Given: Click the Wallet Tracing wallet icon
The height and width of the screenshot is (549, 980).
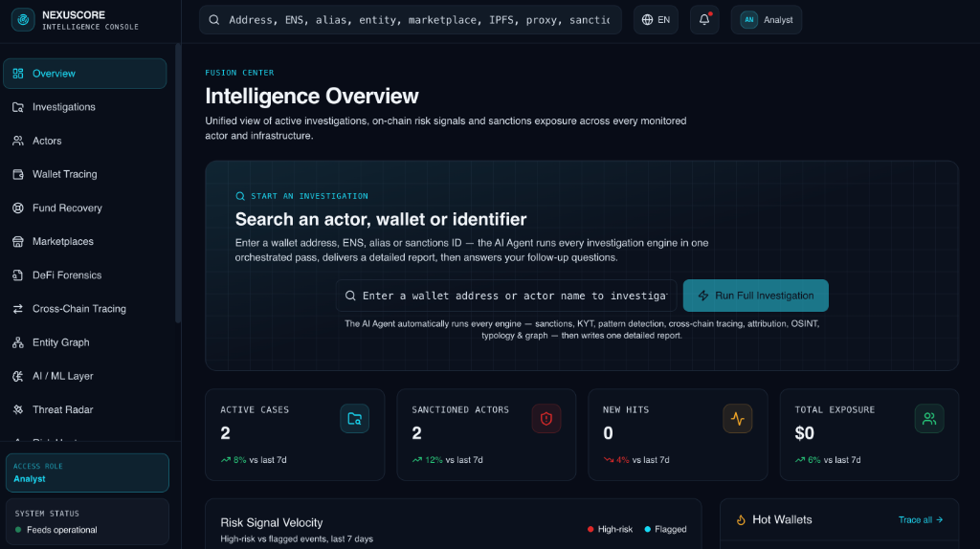Looking at the screenshot, I should pos(18,174).
